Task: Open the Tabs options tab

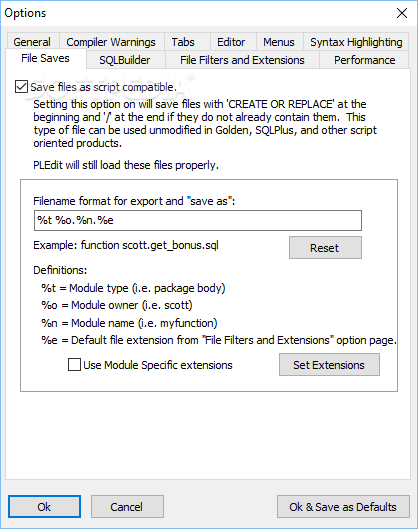Action: pos(183,42)
